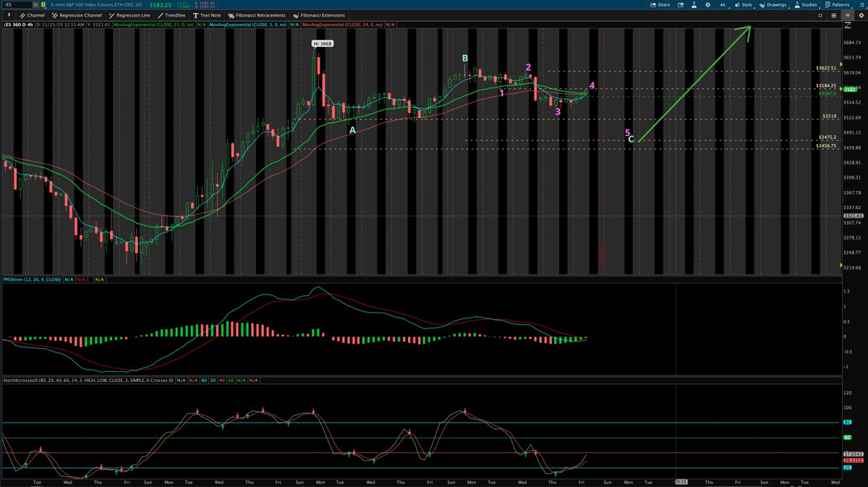This screenshot has width=868, height=487.
Task: Click MovAvgExponential (CLOSE, 34, 0, no) label
Action: (342, 25)
